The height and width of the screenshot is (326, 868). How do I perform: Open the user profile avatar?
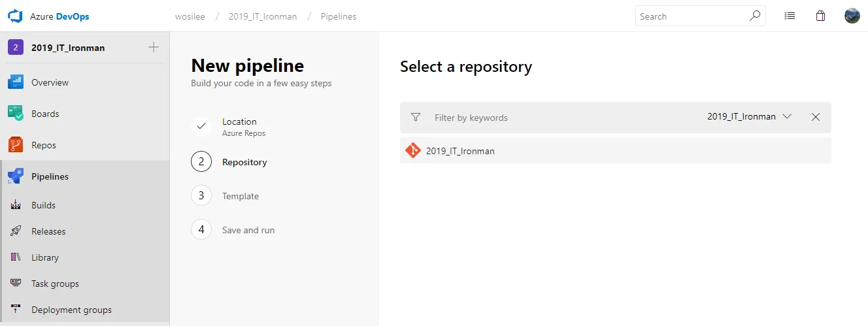click(x=852, y=16)
